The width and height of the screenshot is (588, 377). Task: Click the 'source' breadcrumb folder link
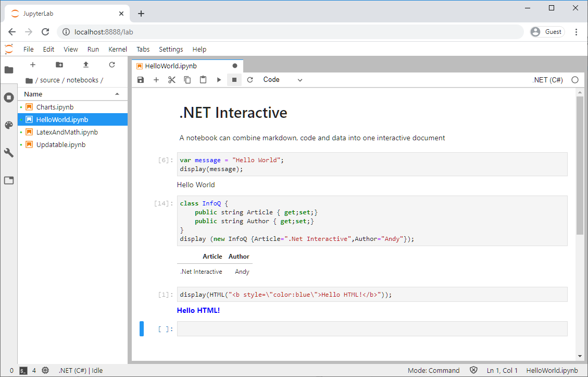coord(50,80)
